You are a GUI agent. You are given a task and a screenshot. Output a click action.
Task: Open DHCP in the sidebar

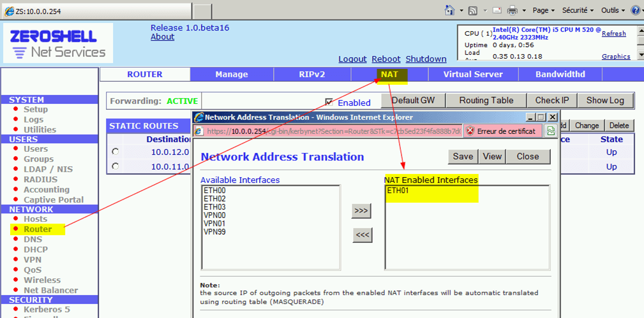tap(36, 249)
